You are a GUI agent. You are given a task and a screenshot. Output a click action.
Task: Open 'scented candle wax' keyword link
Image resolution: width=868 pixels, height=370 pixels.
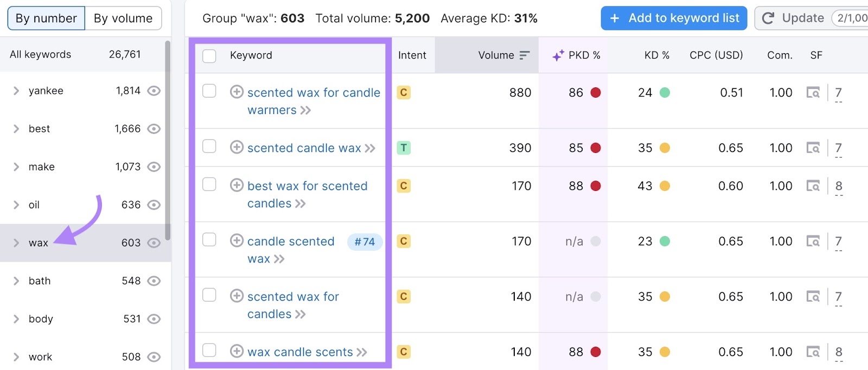[304, 148]
